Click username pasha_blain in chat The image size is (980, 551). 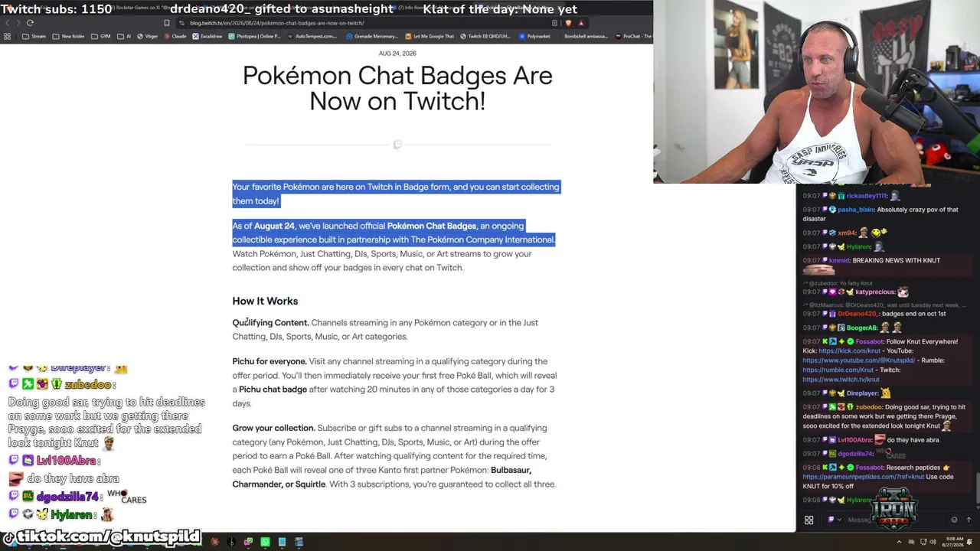coord(855,210)
